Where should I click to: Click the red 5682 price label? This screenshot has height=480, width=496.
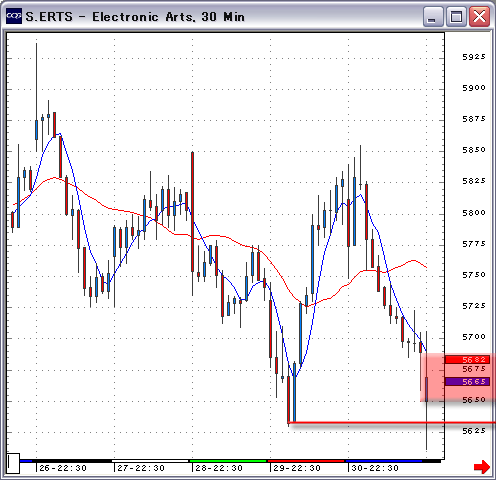point(467,360)
